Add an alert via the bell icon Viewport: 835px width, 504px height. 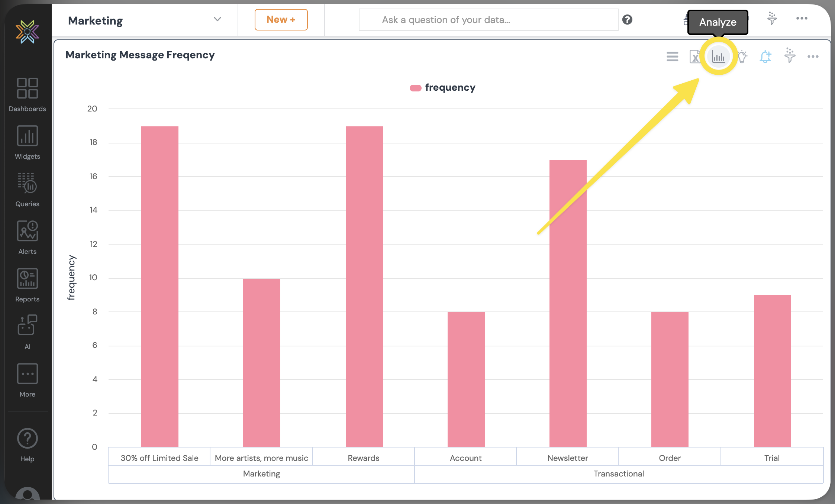point(765,57)
